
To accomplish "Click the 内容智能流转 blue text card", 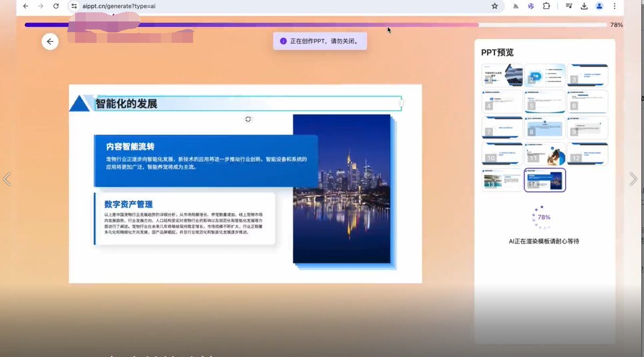I will click(x=206, y=160).
